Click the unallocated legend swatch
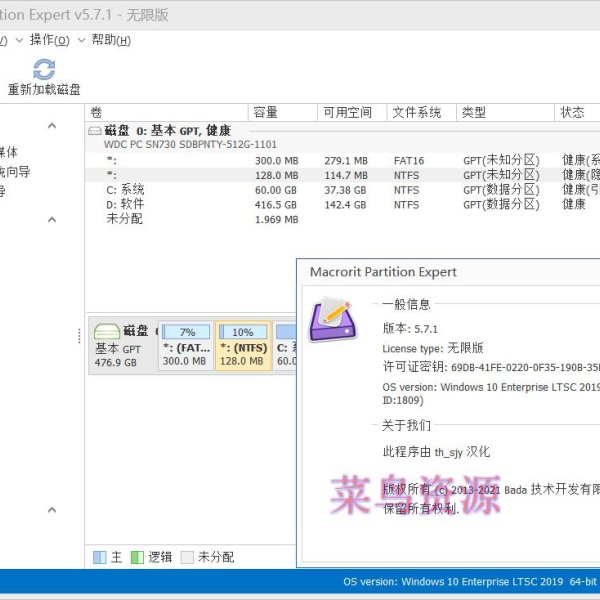Image resolution: width=600 pixels, height=600 pixels. 187,557
